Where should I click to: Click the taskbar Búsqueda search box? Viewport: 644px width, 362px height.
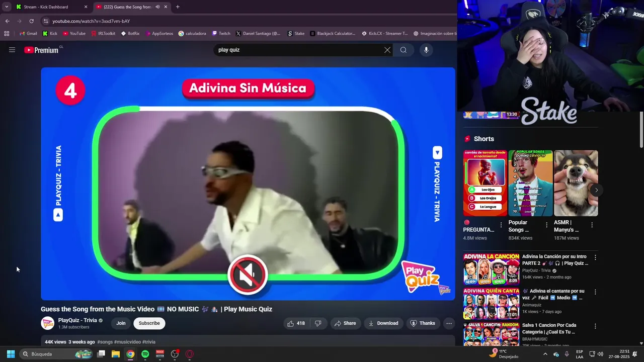[57, 354]
